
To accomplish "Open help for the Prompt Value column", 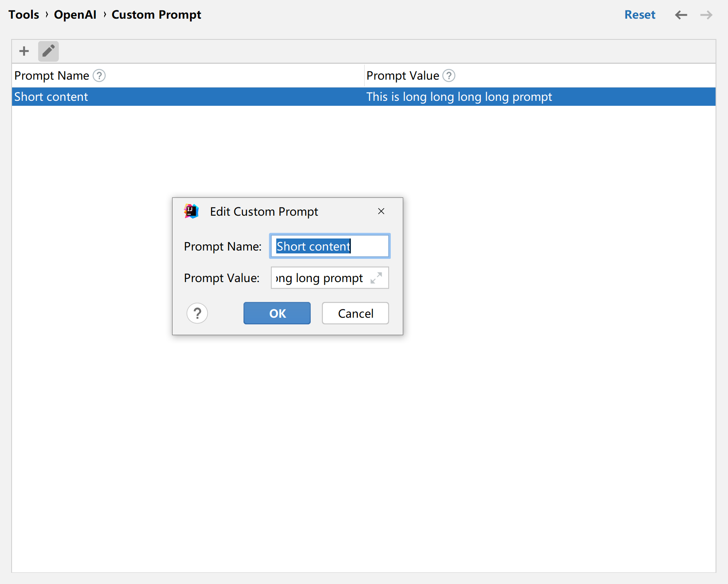I will coord(450,75).
